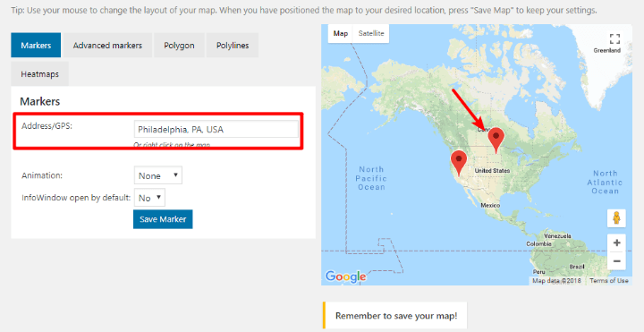
Task: Switch to the Heatmaps tab
Action: tap(40, 74)
